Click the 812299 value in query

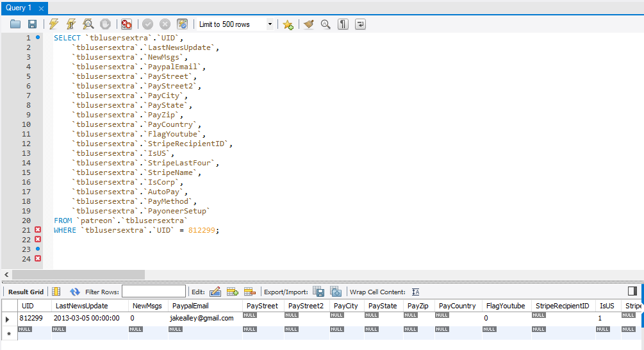[x=201, y=230]
